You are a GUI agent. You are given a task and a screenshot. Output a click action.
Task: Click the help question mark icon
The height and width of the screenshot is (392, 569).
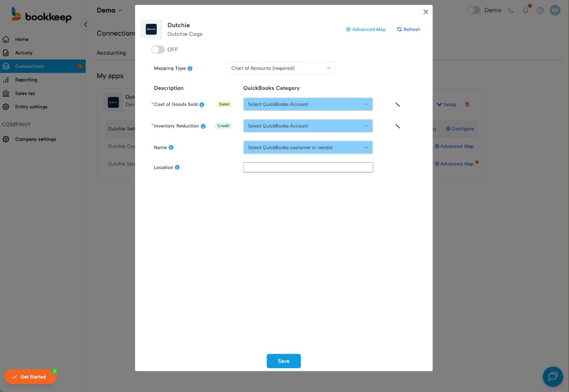(540, 10)
